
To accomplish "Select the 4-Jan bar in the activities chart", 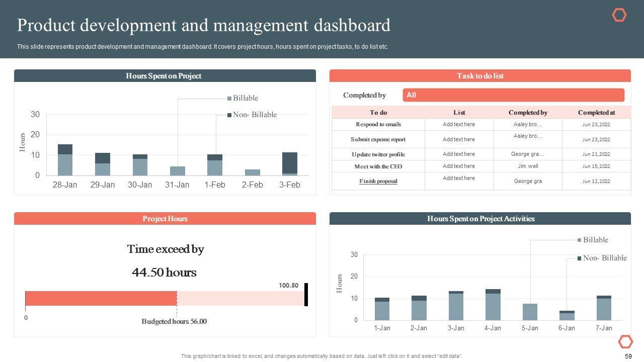I will [x=493, y=305].
